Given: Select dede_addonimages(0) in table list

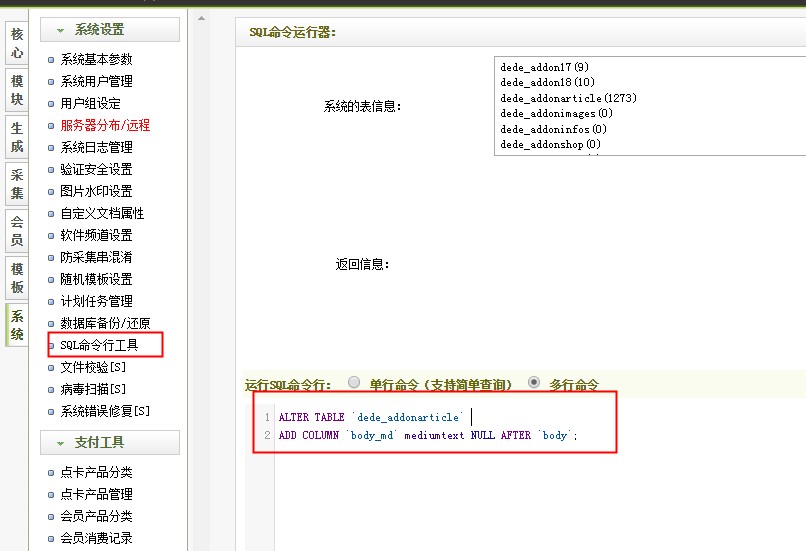Looking at the screenshot, I should pos(556,114).
